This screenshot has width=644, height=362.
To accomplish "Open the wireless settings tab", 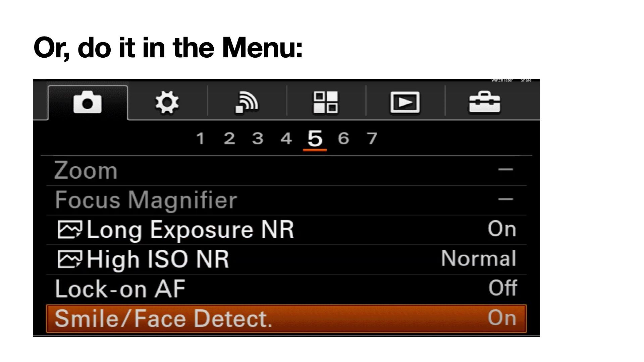I will pyautogui.click(x=247, y=102).
